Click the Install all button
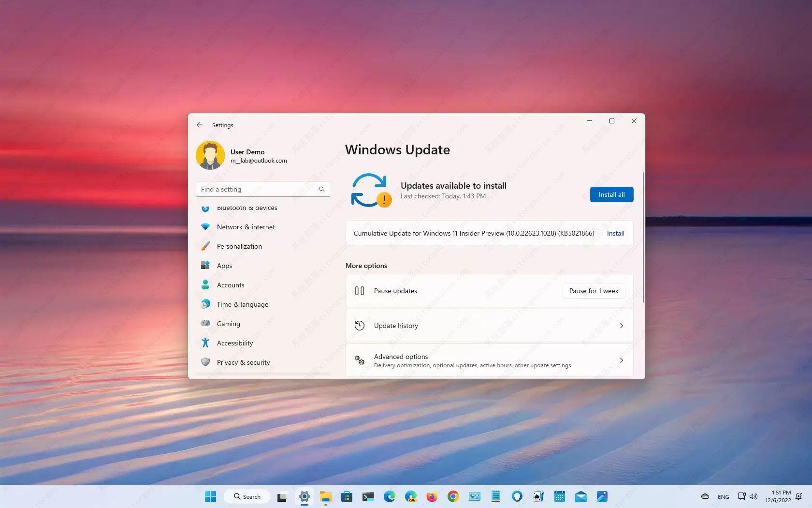 (x=611, y=194)
